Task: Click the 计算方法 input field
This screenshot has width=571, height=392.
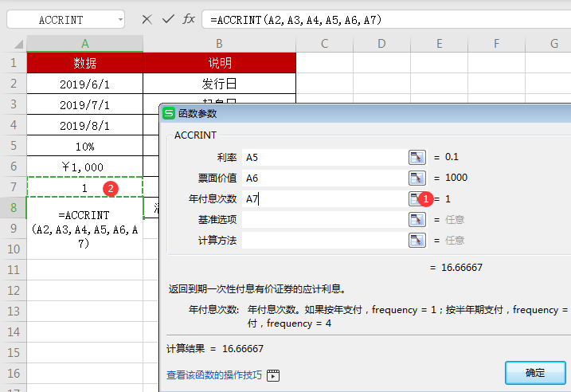Action: [323, 240]
